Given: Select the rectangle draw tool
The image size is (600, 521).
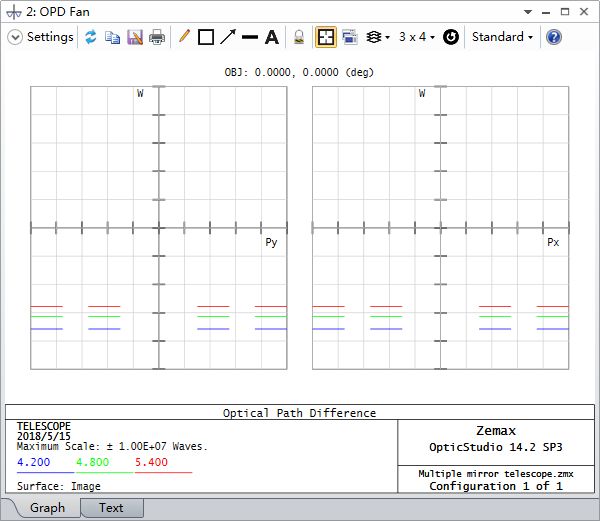Looking at the screenshot, I should (x=206, y=37).
